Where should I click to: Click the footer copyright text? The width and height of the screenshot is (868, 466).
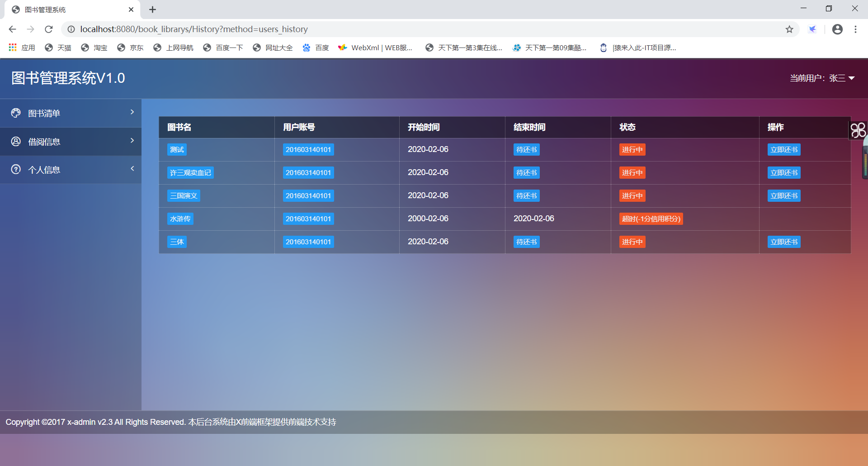coord(171,422)
